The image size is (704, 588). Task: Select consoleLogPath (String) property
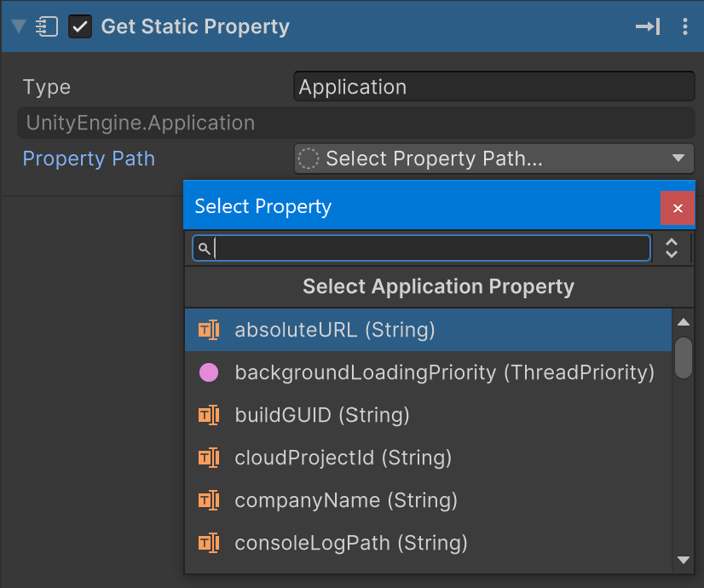coord(428,543)
